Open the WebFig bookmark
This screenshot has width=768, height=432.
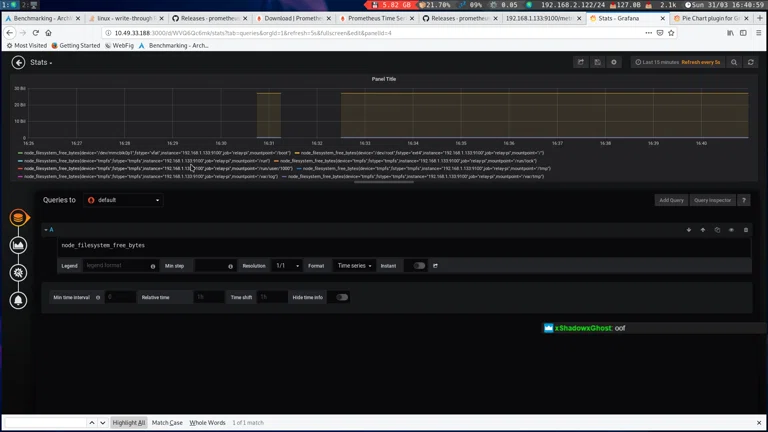point(120,46)
